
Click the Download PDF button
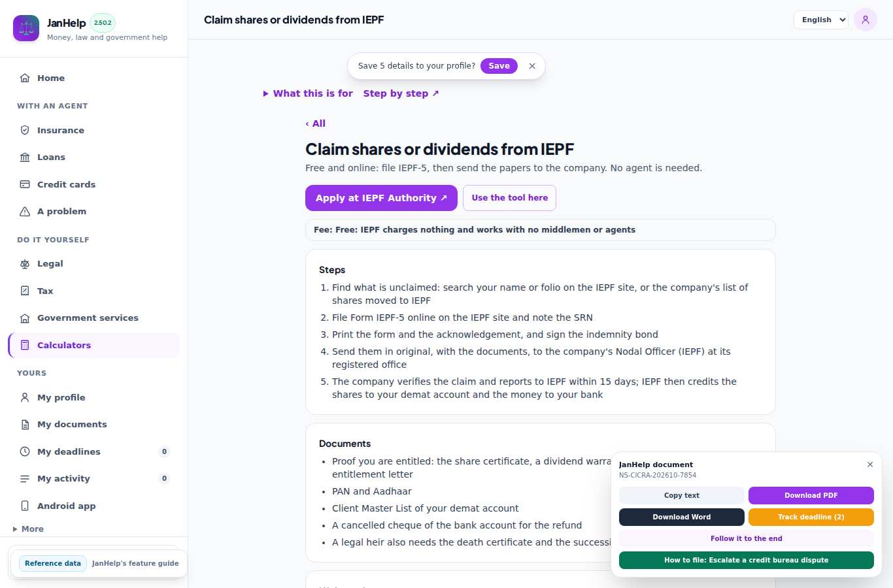pos(811,495)
